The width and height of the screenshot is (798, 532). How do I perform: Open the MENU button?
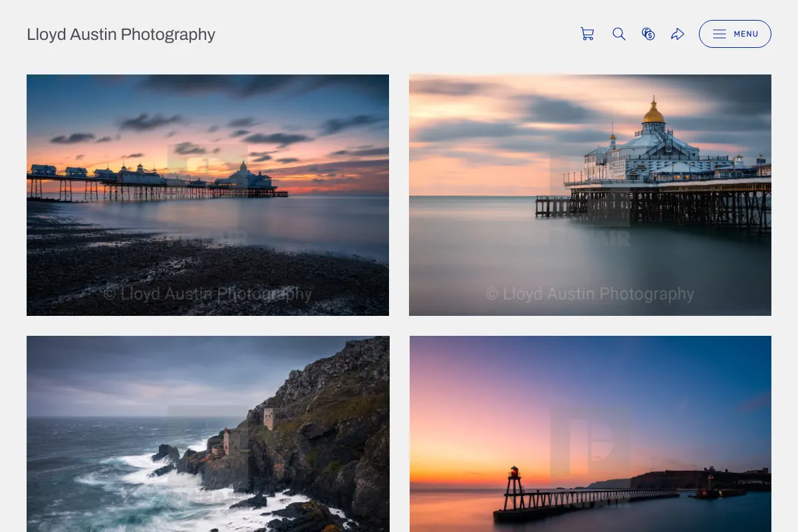pos(735,34)
